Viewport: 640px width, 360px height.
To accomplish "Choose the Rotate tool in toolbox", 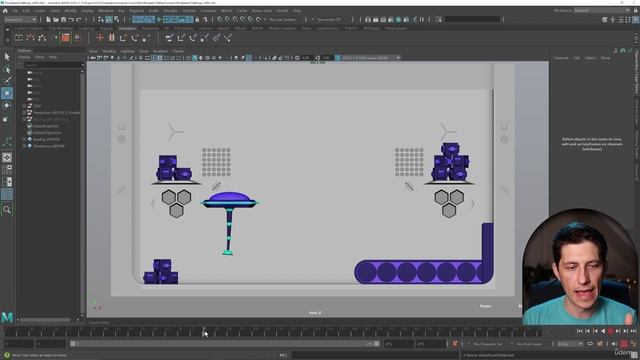I will click(x=7, y=105).
